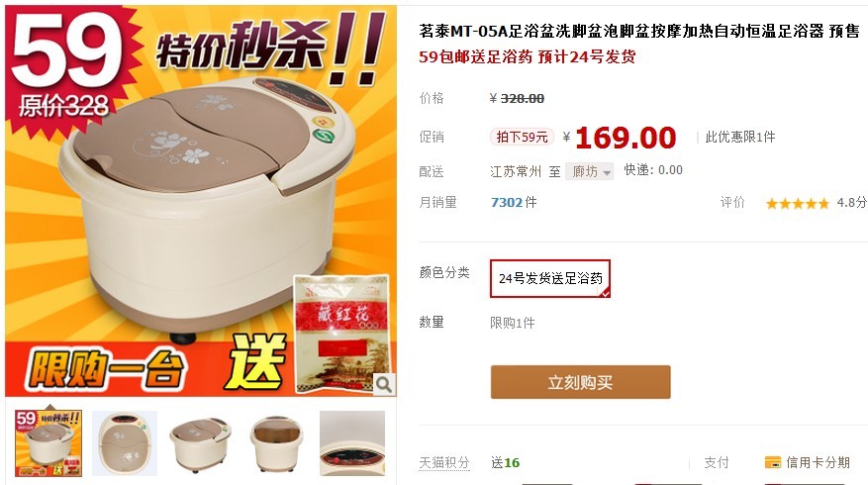Click the red checkmark on selected color option
Image resolution: width=868 pixels, height=485 pixels.
tap(605, 293)
